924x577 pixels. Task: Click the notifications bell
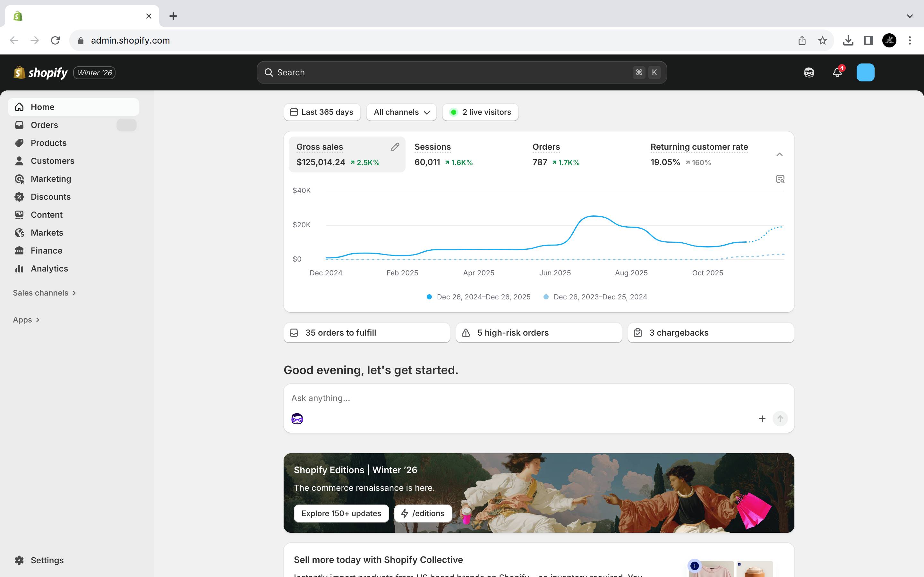(837, 72)
